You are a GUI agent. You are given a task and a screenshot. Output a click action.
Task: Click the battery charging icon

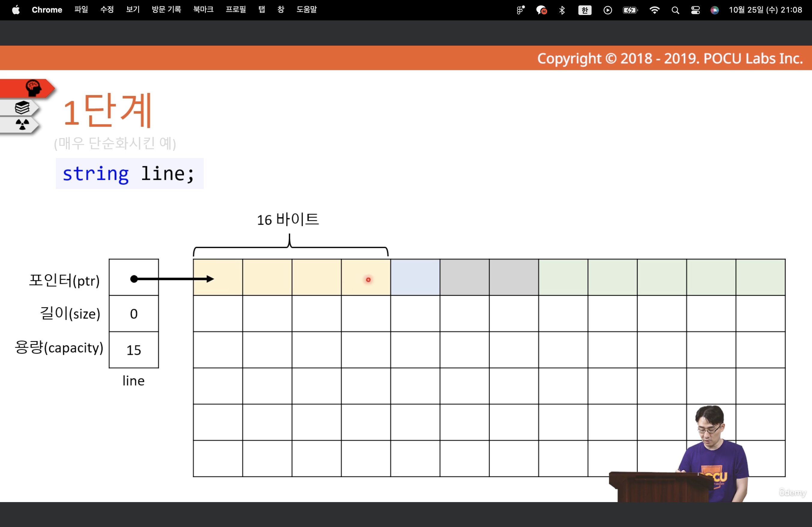[630, 10]
